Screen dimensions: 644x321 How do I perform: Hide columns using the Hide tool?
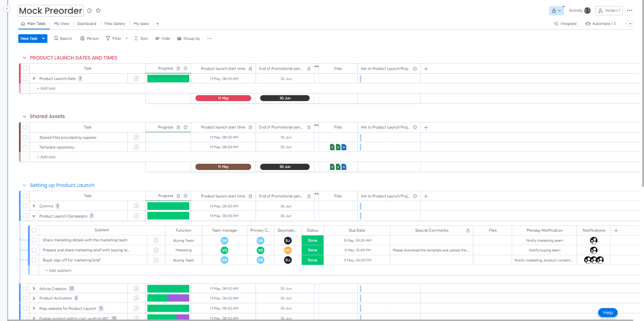163,39
